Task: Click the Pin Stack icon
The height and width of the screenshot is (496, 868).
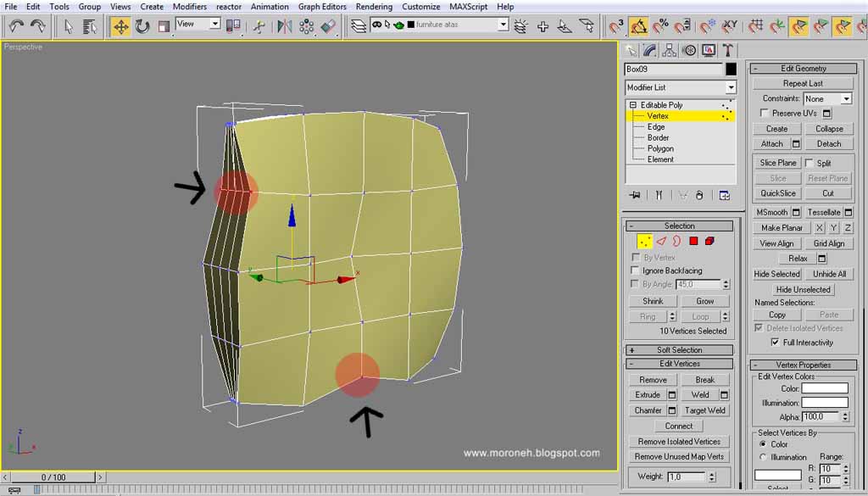Action: pyautogui.click(x=635, y=195)
